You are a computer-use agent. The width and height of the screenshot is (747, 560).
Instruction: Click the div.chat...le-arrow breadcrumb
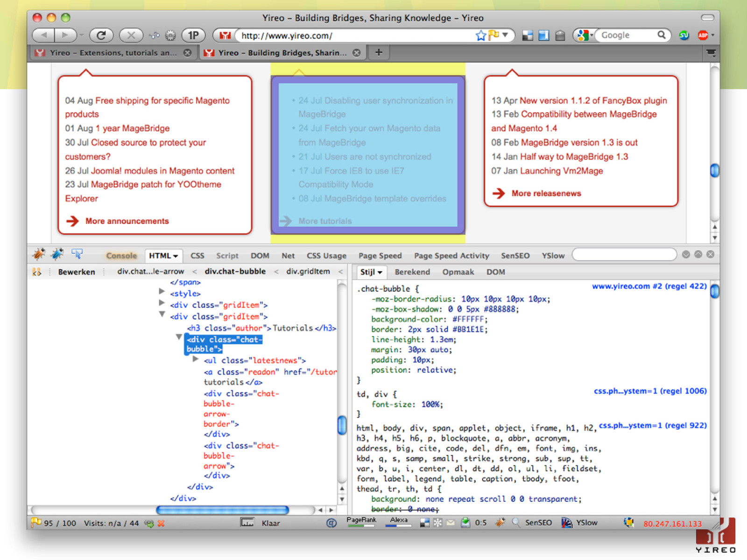pos(150,271)
